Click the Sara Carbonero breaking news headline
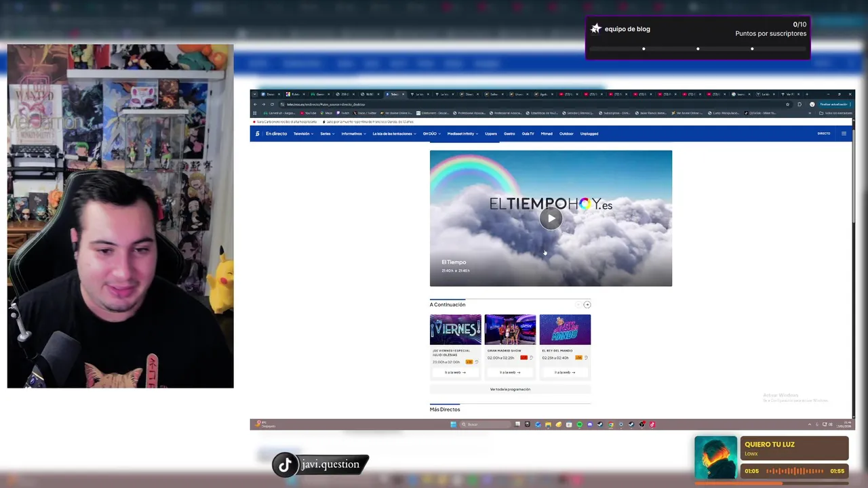This screenshot has width=868, height=488. [285, 122]
